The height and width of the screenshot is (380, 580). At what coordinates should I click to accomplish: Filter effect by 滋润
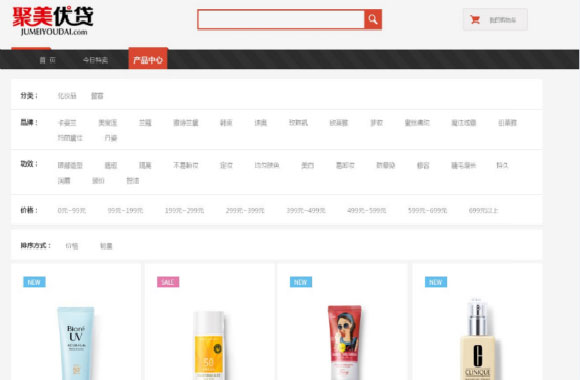point(64,181)
